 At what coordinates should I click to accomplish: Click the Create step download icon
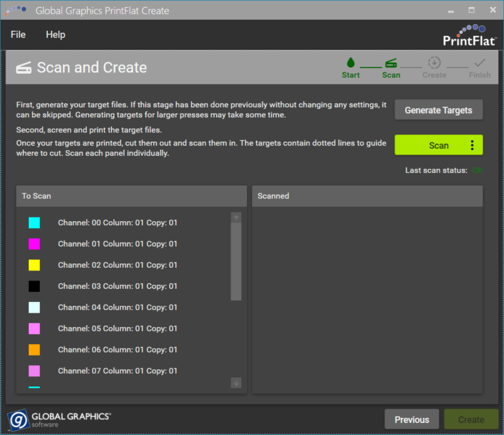[434, 62]
